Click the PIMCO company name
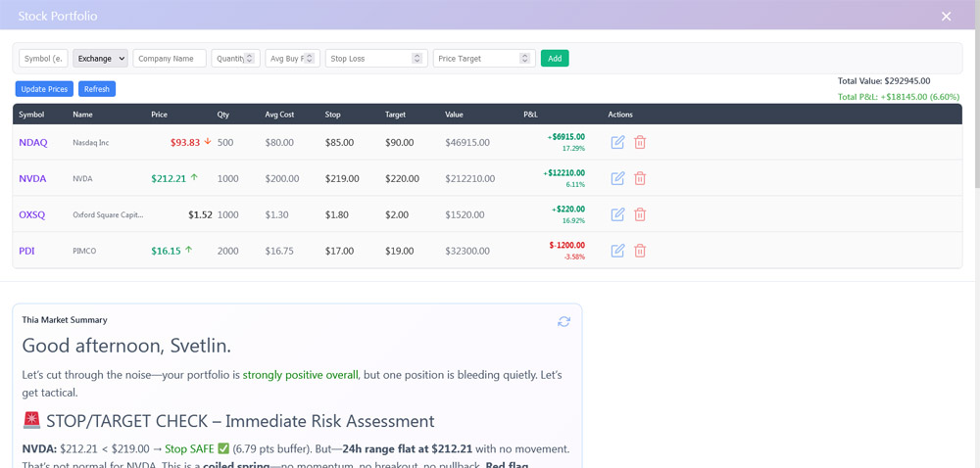Viewport: 980px width, 468px height. (x=84, y=251)
